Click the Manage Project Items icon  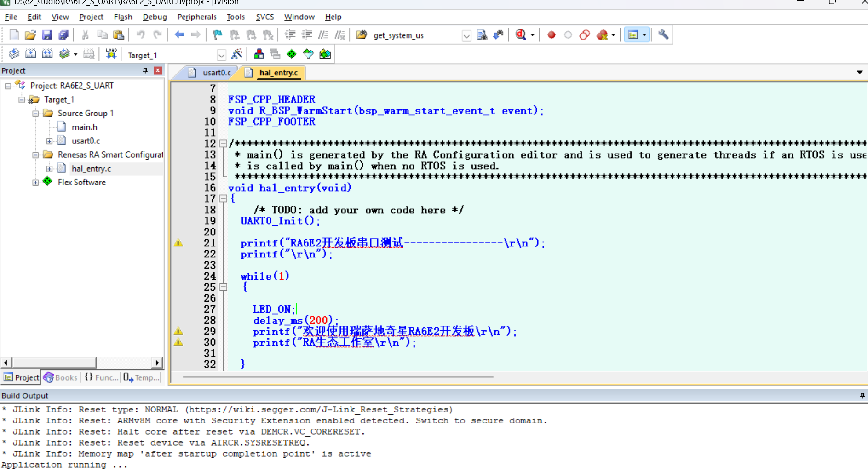(x=259, y=54)
